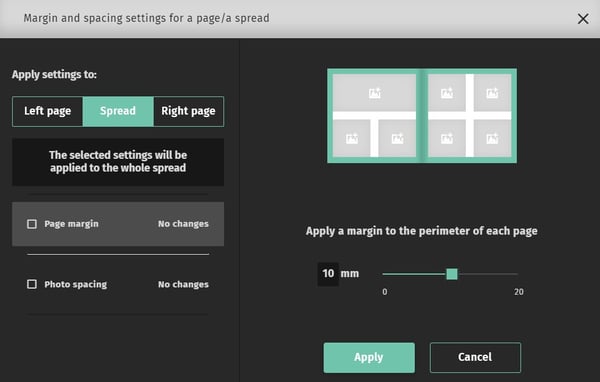Select the Left page tab
The width and height of the screenshot is (600, 382).
click(47, 111)
